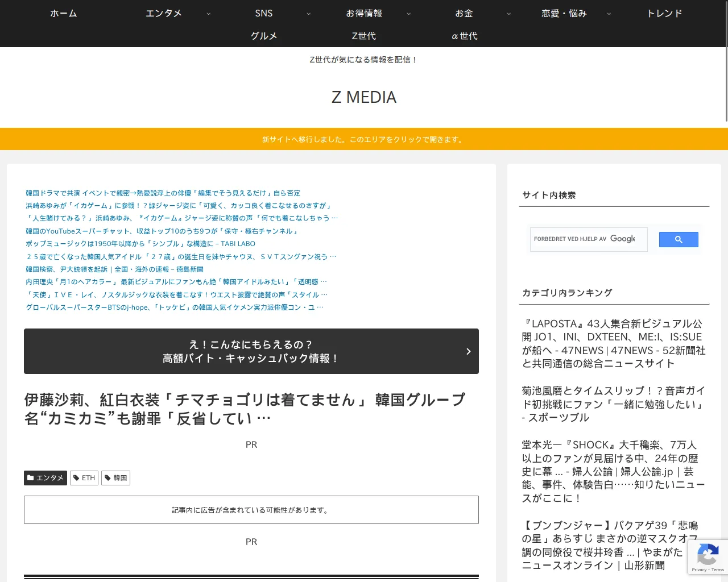Open the トレンド menu item

[664, 13]
